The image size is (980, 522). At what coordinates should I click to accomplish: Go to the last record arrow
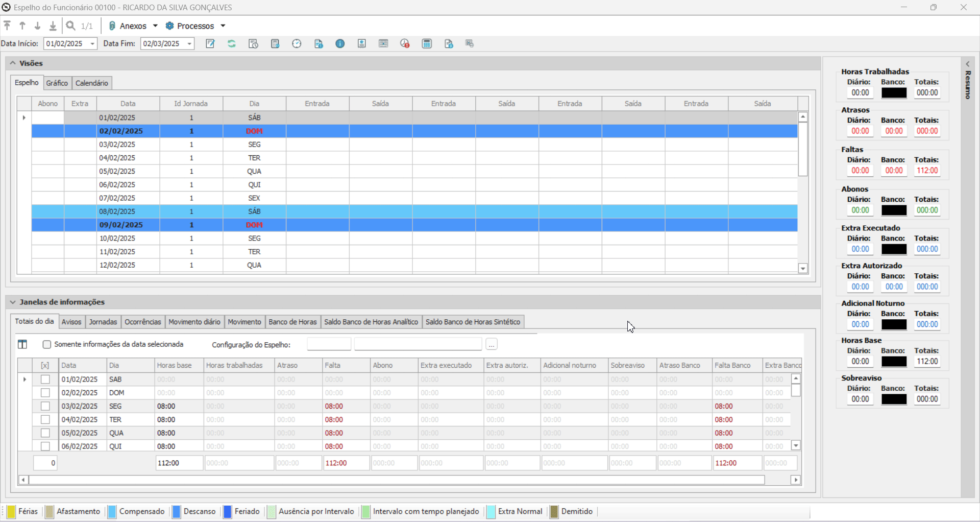point(53,26)
